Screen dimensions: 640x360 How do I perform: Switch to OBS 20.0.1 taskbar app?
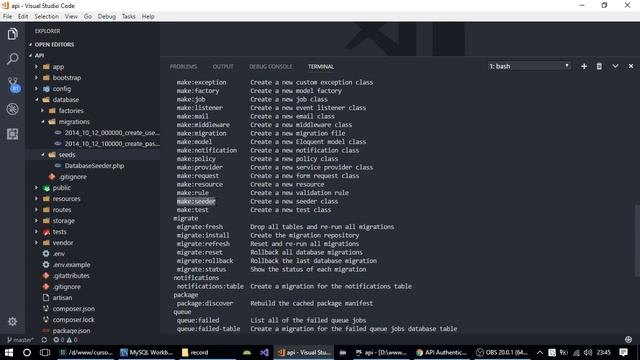coord(502,352)
